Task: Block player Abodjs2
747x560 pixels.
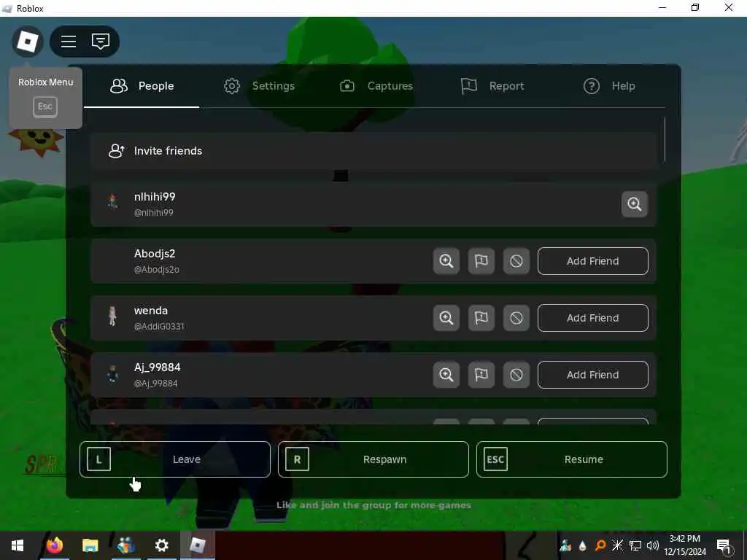Action: (516, 261)
